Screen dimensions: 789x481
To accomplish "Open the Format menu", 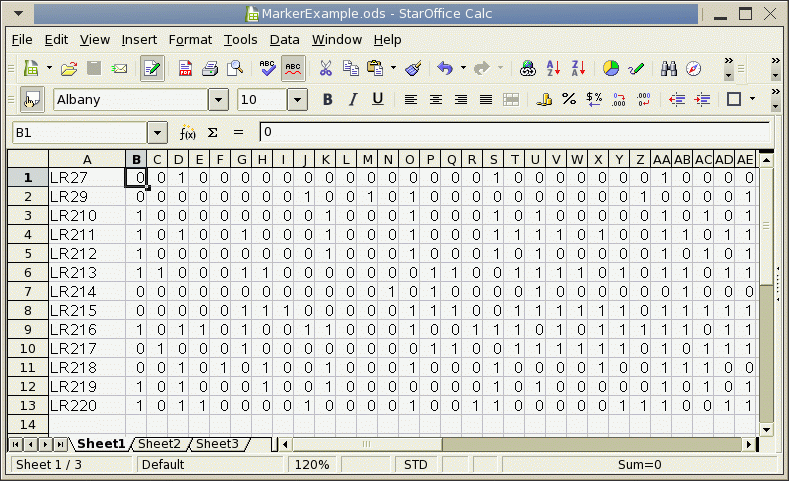I will [x=190, y=40].
